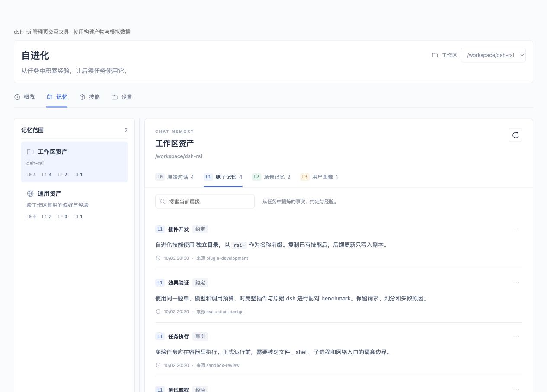This screenshot has width=547, height=392.
Task: Click the 事实 tag on 任务执行
Action: click(200, 336)
